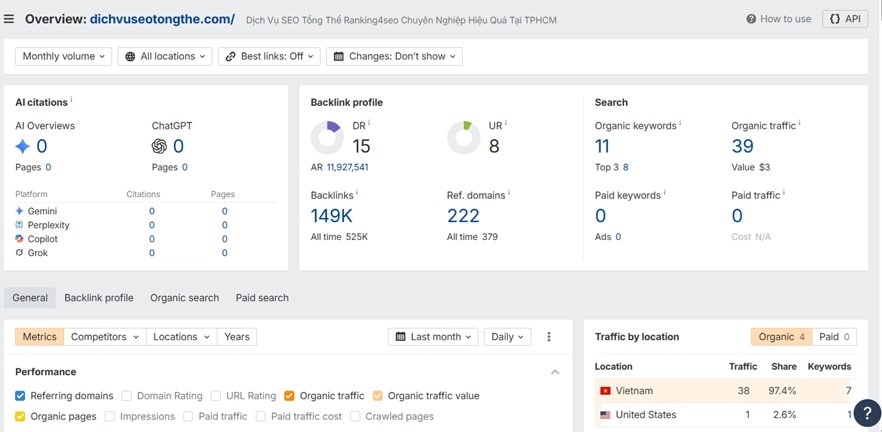882x432 pixels.
Task: Open Last month date range dropdown
Action: point(433,337)
